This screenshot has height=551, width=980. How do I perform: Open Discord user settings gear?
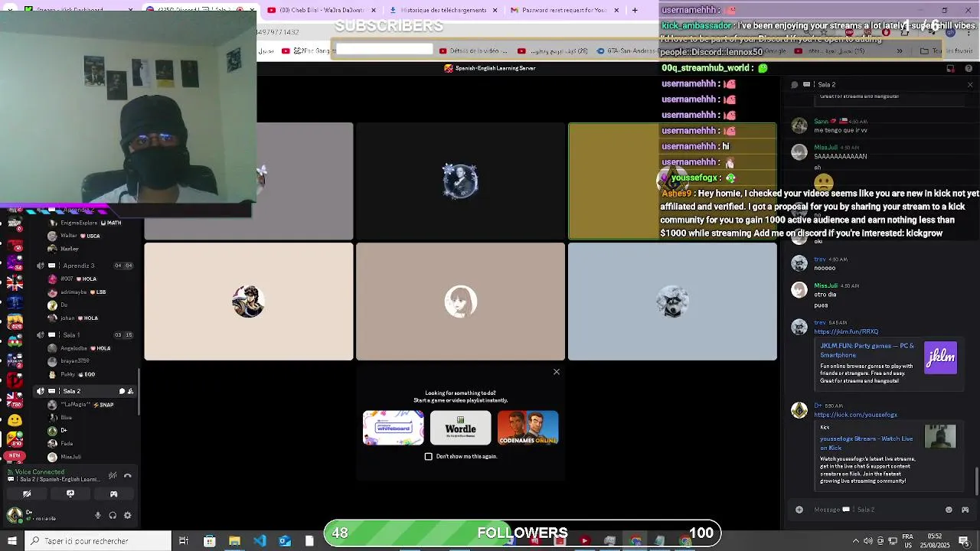[x=127, y=516]
